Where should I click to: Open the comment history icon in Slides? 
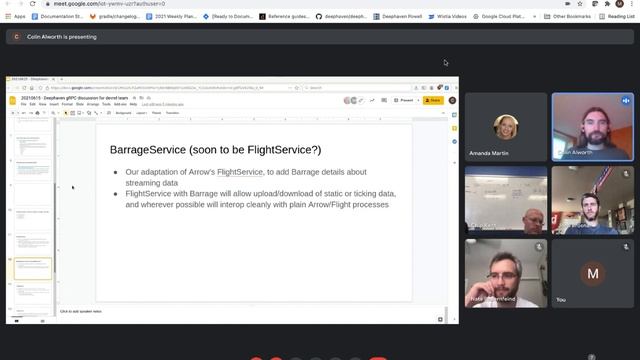(x=384, y=100)
